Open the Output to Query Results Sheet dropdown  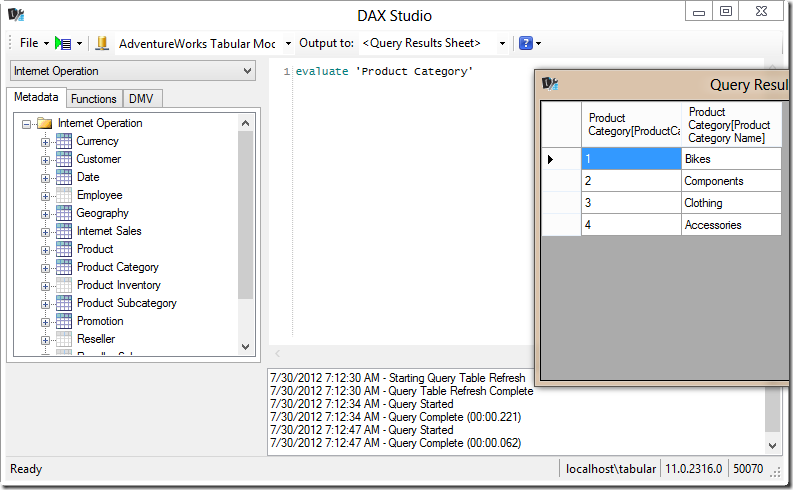pos(502,43)
